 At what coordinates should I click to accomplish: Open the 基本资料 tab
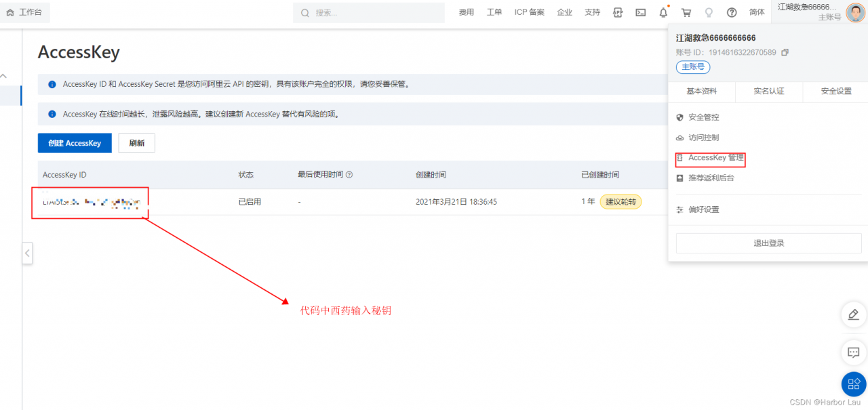[702, 91]
